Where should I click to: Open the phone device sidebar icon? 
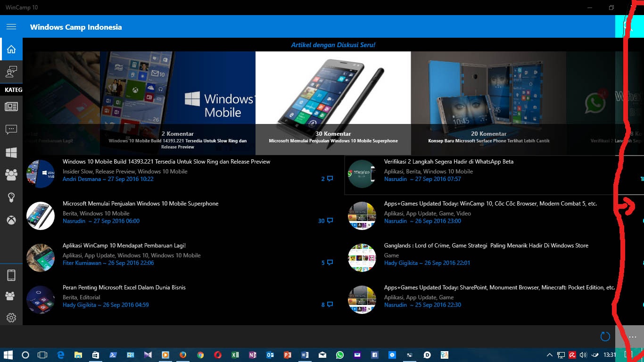pyautogui.click(x=11, y=275)
